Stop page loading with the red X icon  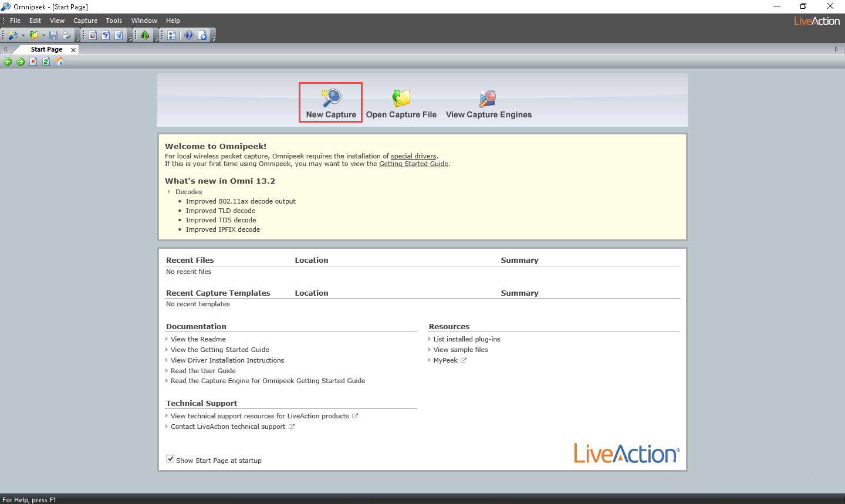33,62
